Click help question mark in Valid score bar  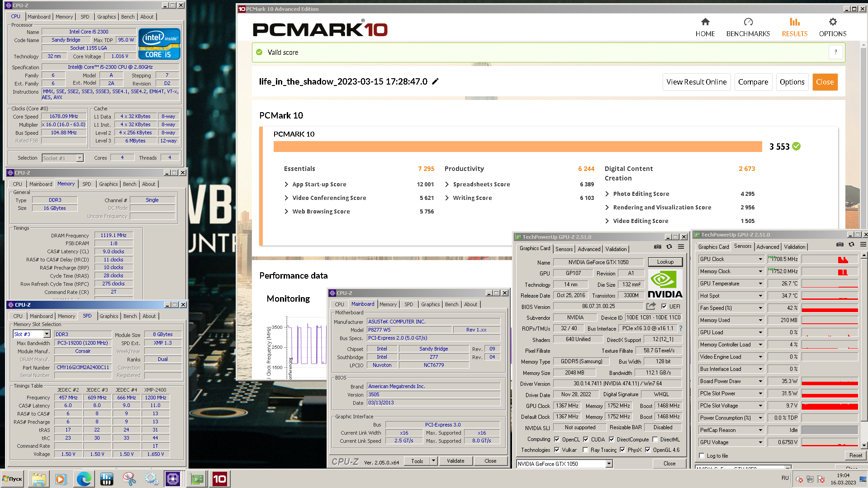[836, 52]
